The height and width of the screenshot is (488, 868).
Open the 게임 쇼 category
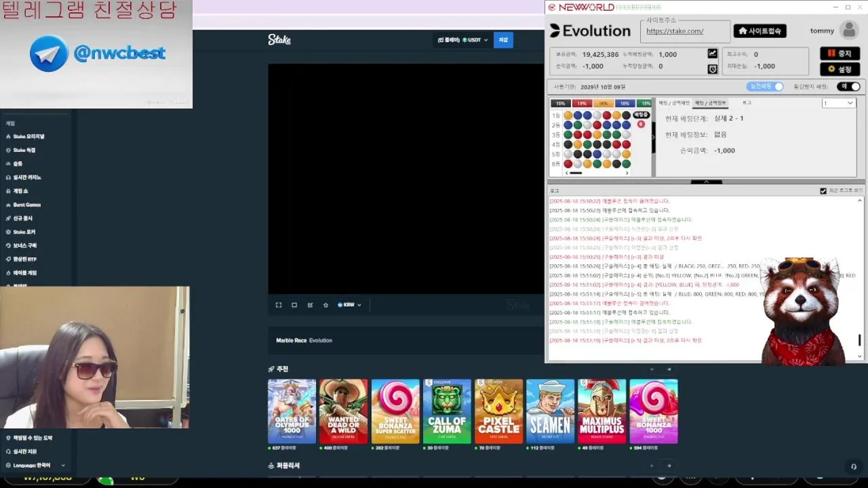17,191
